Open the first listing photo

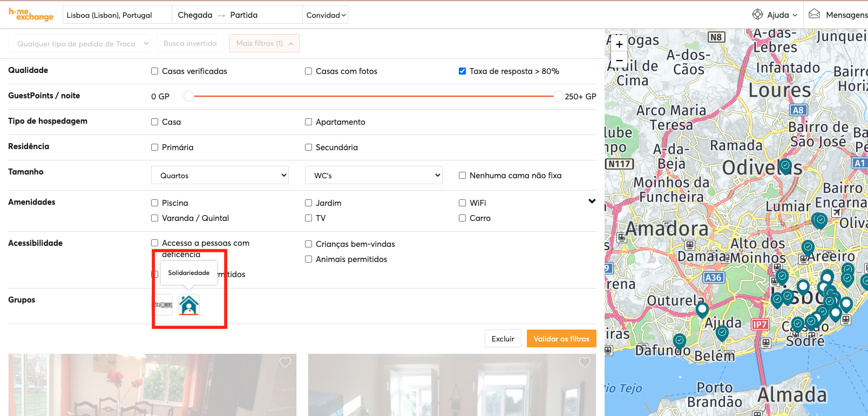(x=152, y=385)
